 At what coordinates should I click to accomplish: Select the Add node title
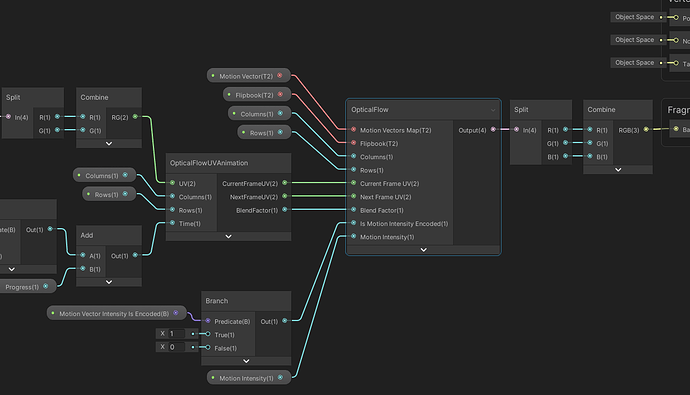click(87, 235)
